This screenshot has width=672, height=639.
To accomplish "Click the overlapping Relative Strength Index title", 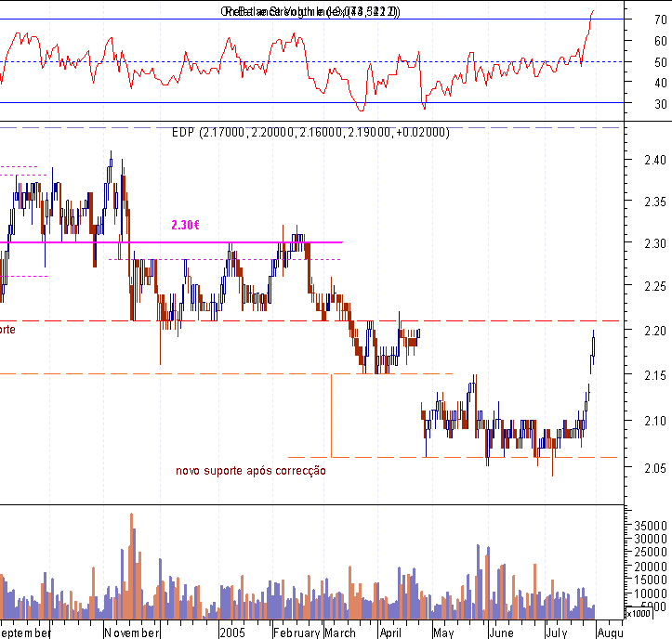I will [310, 11].
